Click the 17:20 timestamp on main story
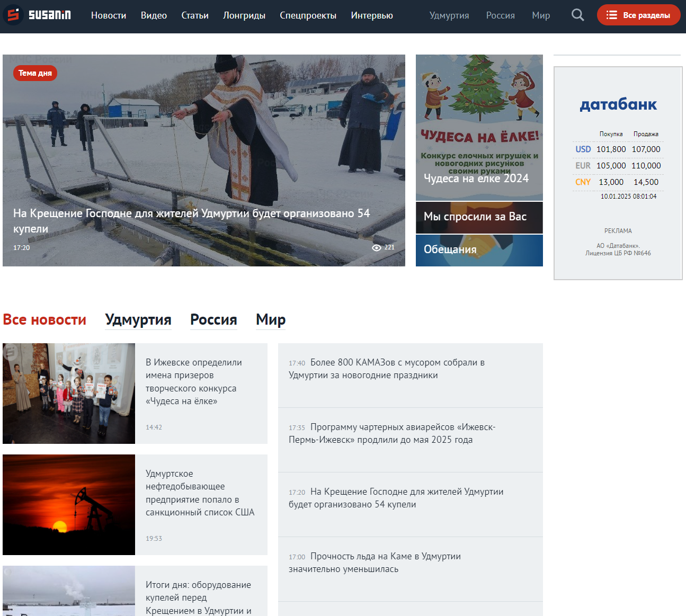The image size is (686, 616). coord(22,248)
